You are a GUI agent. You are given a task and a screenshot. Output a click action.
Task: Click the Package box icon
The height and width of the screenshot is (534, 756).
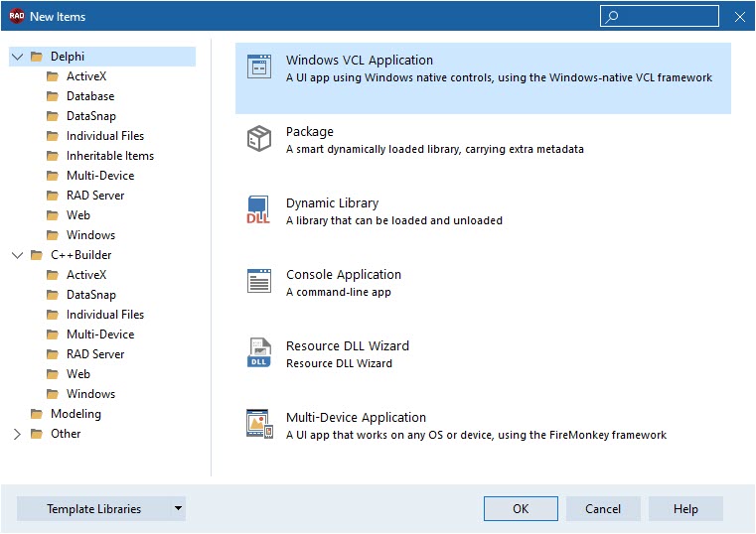[x=259, y=138]
